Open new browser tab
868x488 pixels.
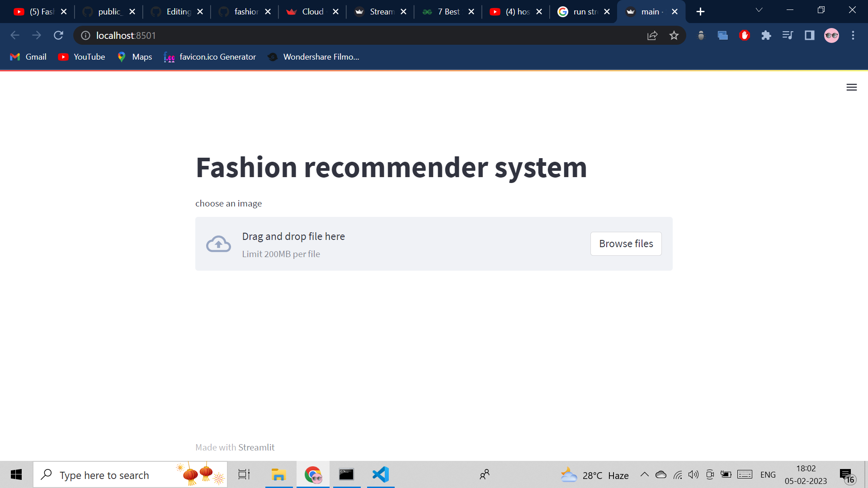click(x=700, y=12)
